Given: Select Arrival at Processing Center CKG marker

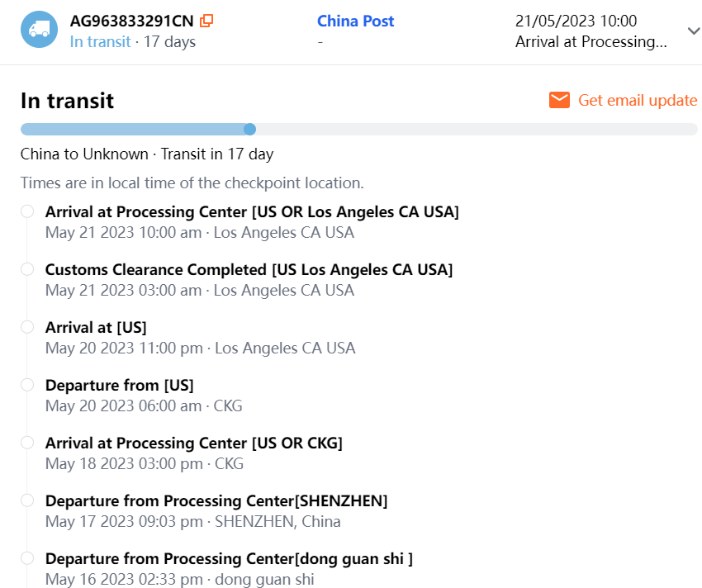Looking at the screenshot, I should (27, 443).
